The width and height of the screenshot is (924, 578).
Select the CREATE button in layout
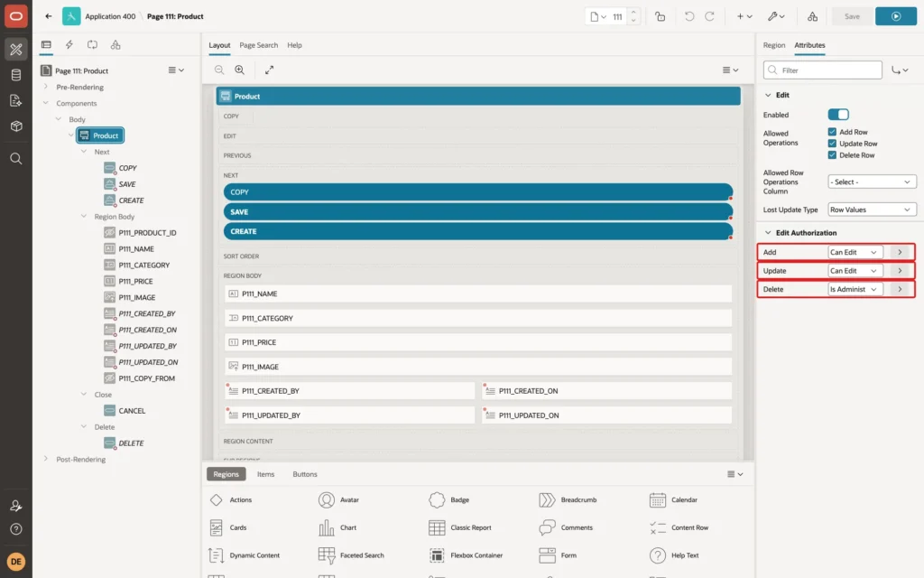pyautogui.click(x=478, y=231)
